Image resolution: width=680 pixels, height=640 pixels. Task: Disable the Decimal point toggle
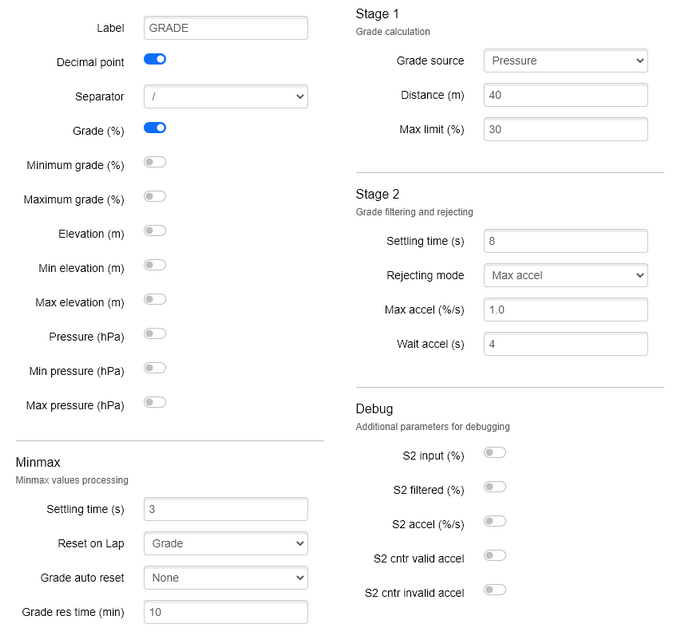[155, 59]
